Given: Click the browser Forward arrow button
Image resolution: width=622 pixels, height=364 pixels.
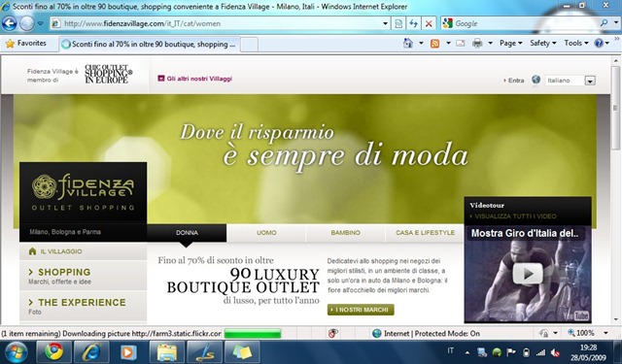Looking at the screenshot, I should (x=26, y=23).
